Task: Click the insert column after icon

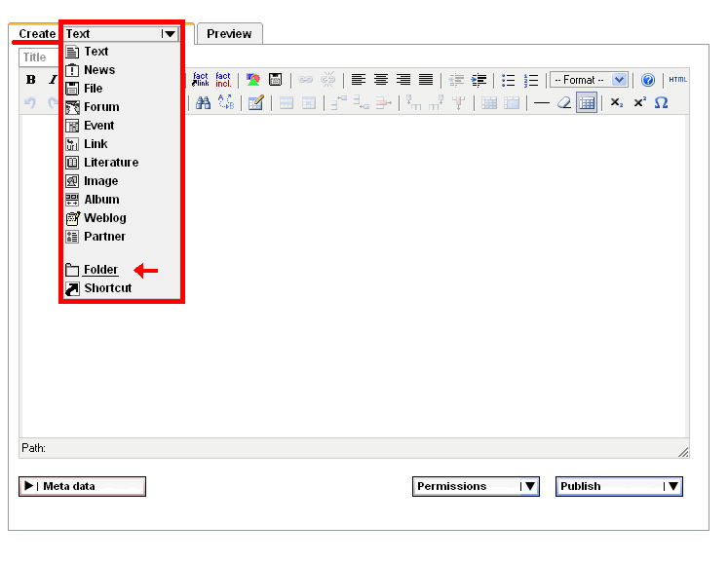Action: coord(437,102)
